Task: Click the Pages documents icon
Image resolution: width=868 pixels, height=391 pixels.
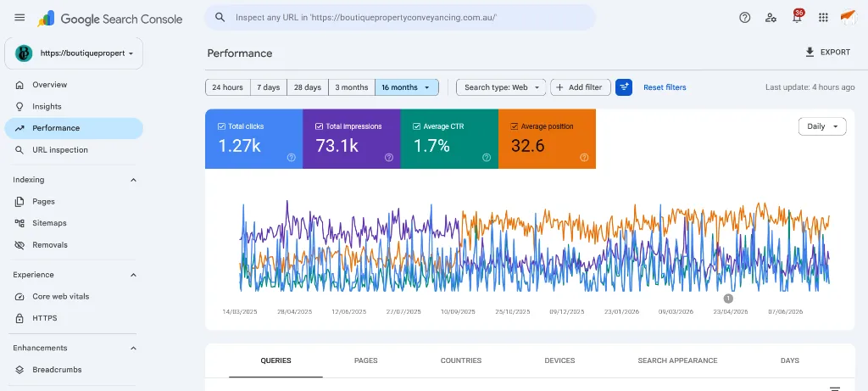Action: (19, 202)
